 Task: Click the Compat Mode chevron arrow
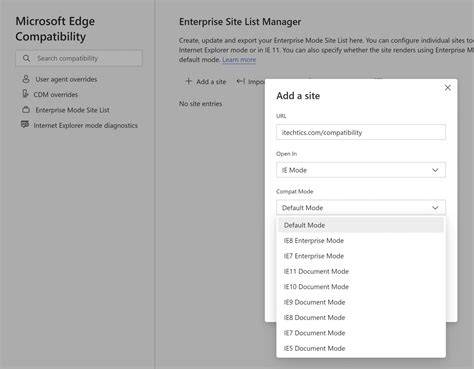[x=435, y=208]
